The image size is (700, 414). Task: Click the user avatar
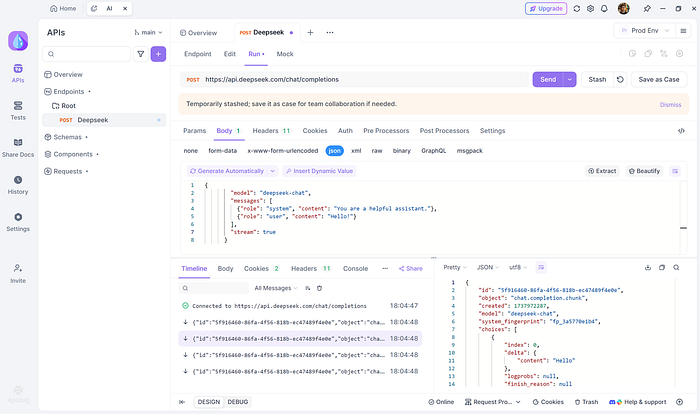(x=624, y=8)
